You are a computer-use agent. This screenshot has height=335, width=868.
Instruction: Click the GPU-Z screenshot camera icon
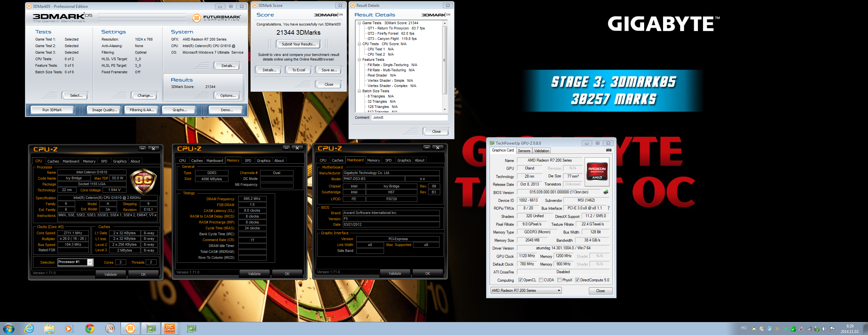click(x=609, y=150)
